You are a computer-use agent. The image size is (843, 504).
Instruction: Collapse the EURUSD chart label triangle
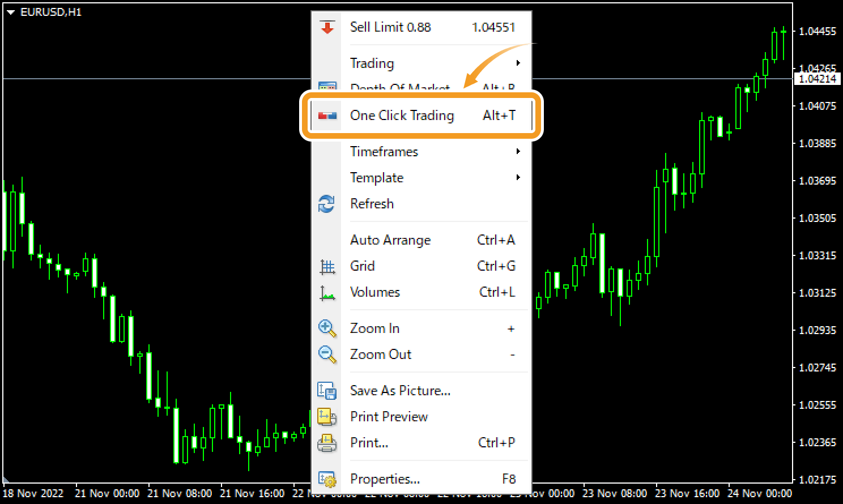click(x=10, y=11)
